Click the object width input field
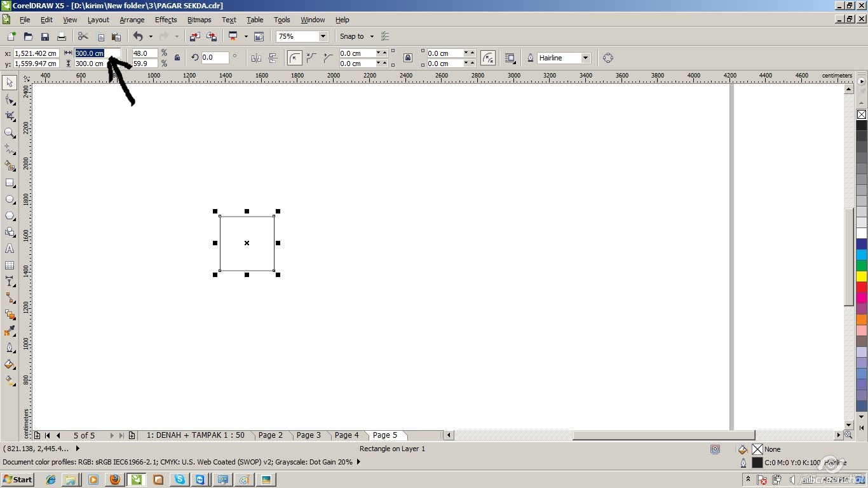The height and width of the screenshot is (488, 868). click(95, 53)
